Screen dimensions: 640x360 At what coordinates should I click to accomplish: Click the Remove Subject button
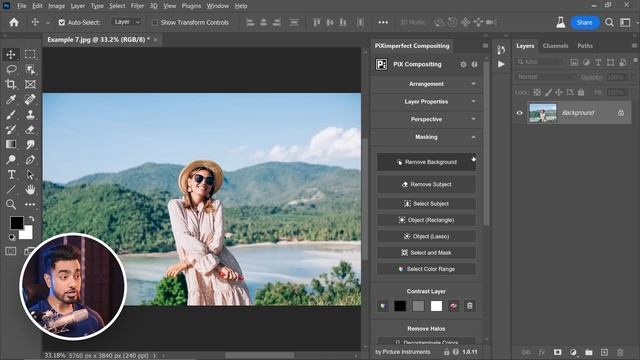[x=426, y=184]
